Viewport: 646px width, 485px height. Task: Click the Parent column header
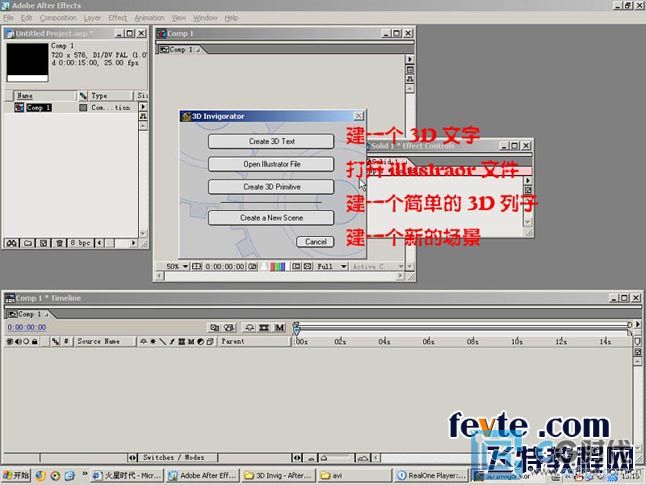pos(254,341)
